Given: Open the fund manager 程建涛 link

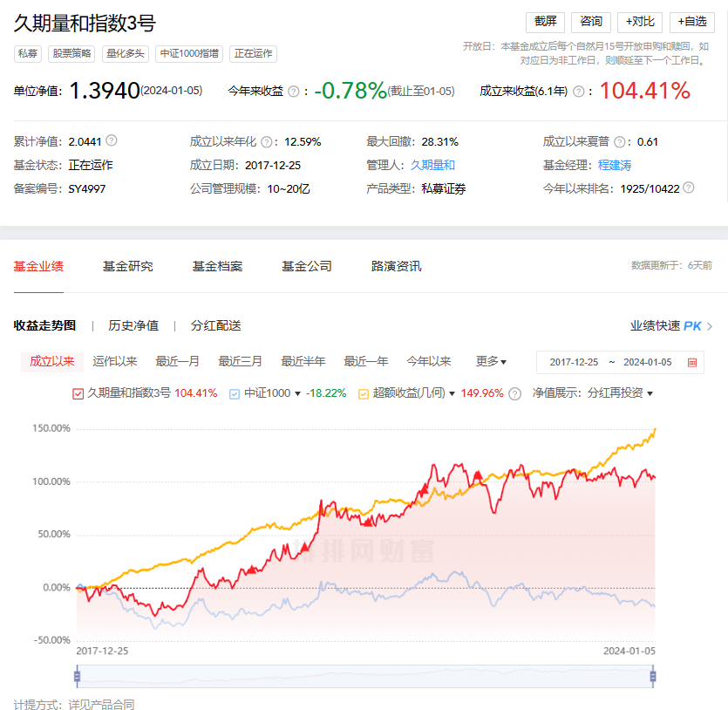Looking at the screenshot, I should pyautogui.click(x=615, y=166).
